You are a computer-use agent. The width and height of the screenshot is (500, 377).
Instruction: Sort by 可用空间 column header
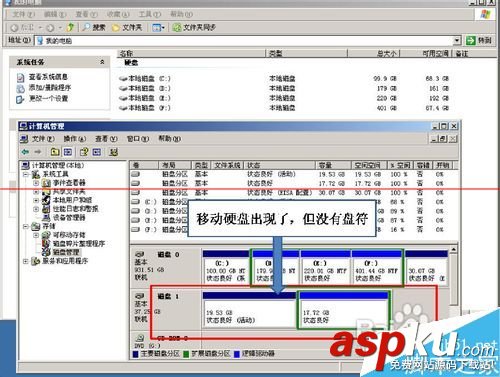tap(426, 53)
